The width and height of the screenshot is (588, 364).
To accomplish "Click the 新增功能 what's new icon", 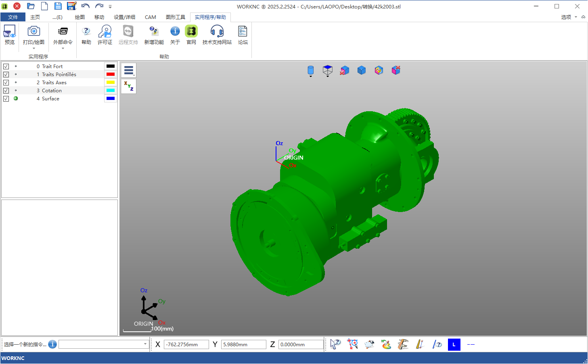I will coord(154,31).
